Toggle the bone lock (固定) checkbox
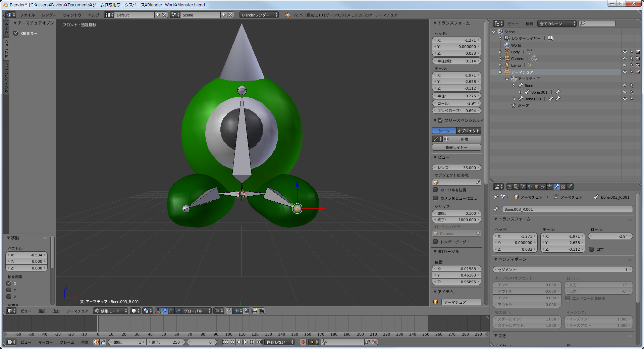644x349 pixels. tap(591, 249)
